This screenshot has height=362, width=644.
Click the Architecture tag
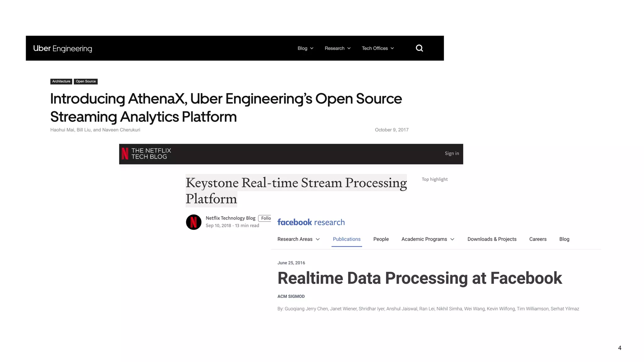tap(61, 81)
